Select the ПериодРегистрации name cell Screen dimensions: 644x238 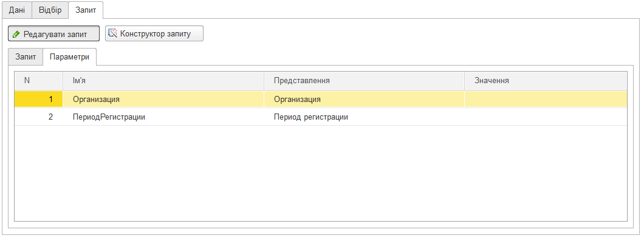163,117
